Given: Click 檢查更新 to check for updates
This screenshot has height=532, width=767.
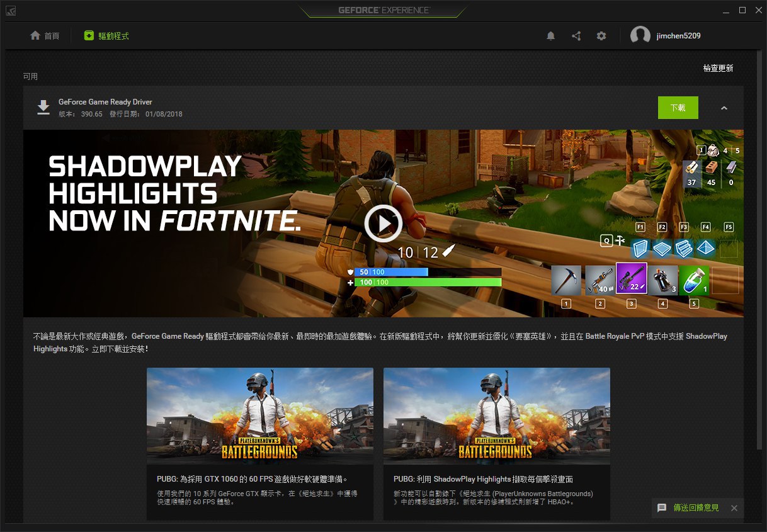Looking at the screenshot, I should [718, 68].
